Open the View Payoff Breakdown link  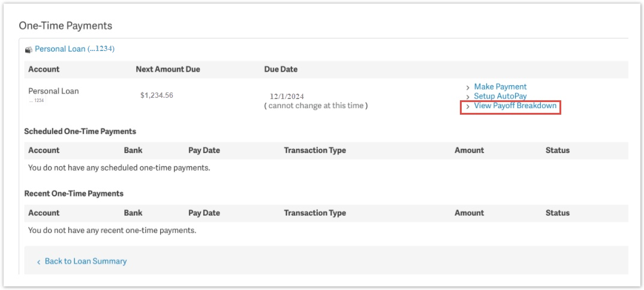click(x=515, y=106)
